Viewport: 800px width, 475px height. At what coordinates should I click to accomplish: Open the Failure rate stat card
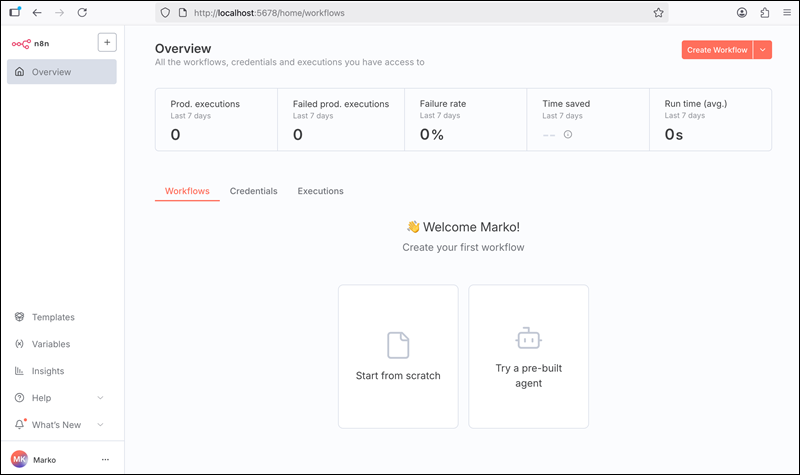(465, 120)
